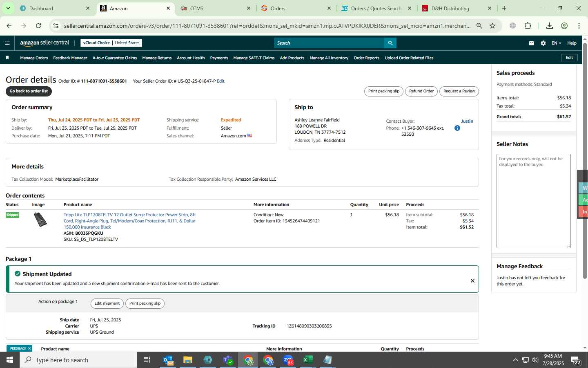Click the phone info icon next to buyer phone
The image size is (588, 368).
pos(457,128)
